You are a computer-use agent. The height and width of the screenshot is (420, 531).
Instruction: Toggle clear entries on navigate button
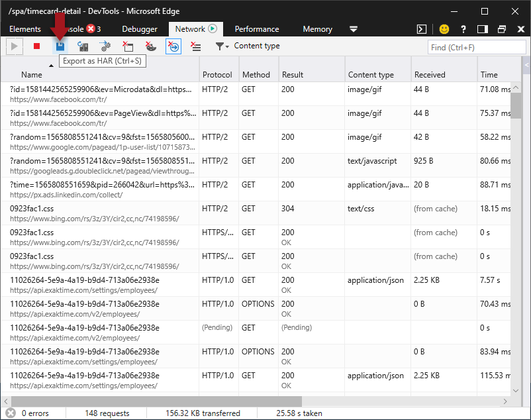tap(173, 46)
